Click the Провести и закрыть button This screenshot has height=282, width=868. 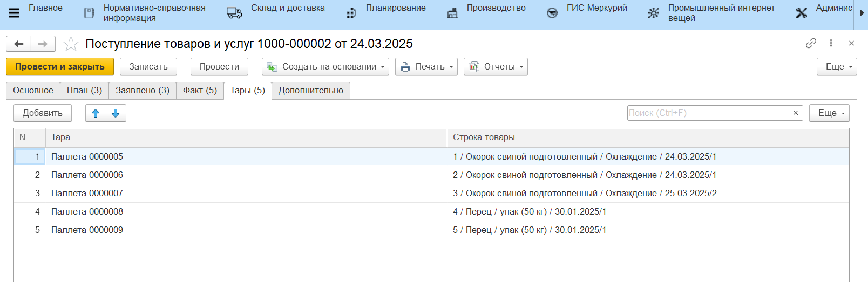tap(60, 67)
